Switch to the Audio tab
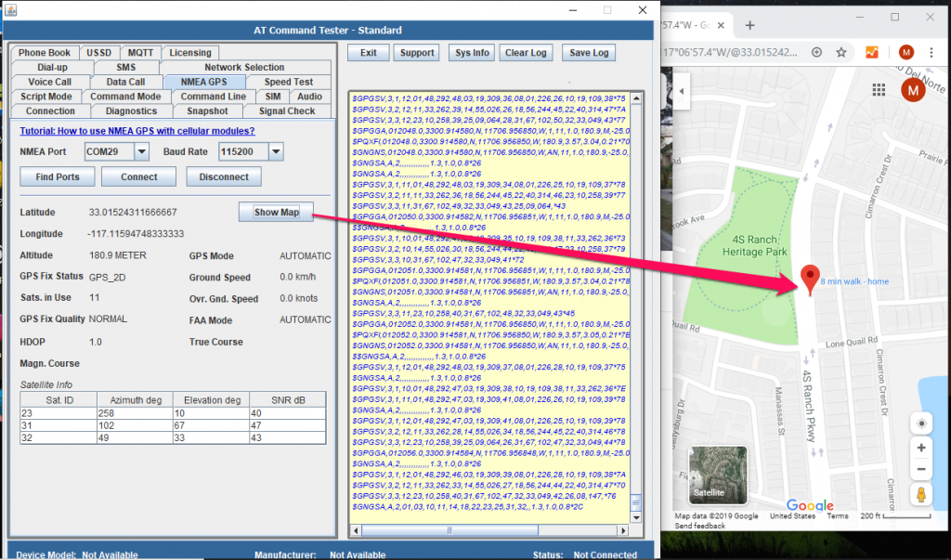Screen dimensions: 951x560 pos(310,97)
